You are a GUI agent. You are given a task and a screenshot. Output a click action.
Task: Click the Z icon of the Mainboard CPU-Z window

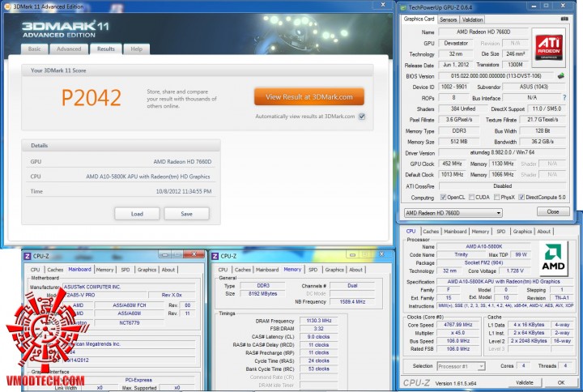(28, 256)
